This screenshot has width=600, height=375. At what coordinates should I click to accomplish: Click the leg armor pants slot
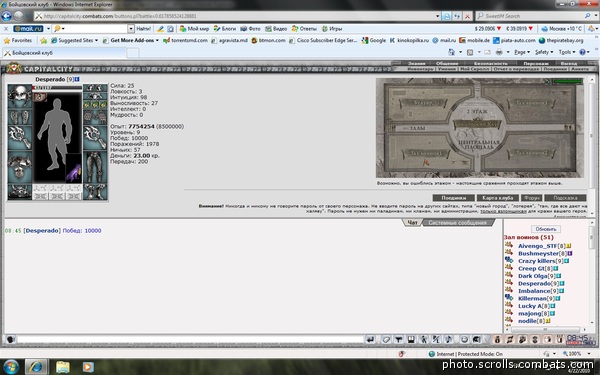tap(95, 167)
